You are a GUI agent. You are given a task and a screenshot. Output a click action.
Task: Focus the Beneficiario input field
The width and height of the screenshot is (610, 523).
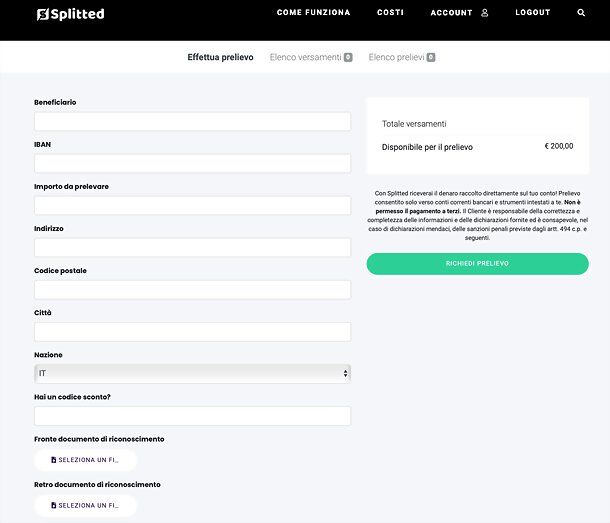[192, 121]
